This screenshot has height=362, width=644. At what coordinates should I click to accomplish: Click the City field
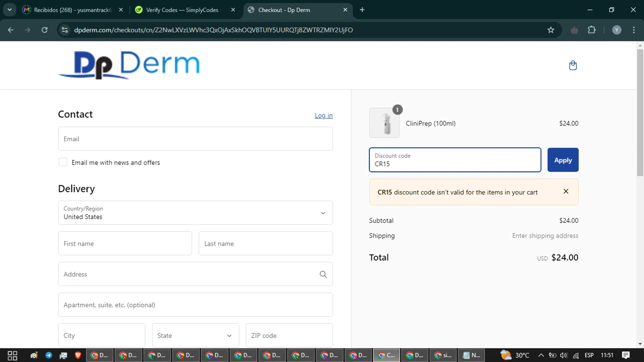pos(102,335)
